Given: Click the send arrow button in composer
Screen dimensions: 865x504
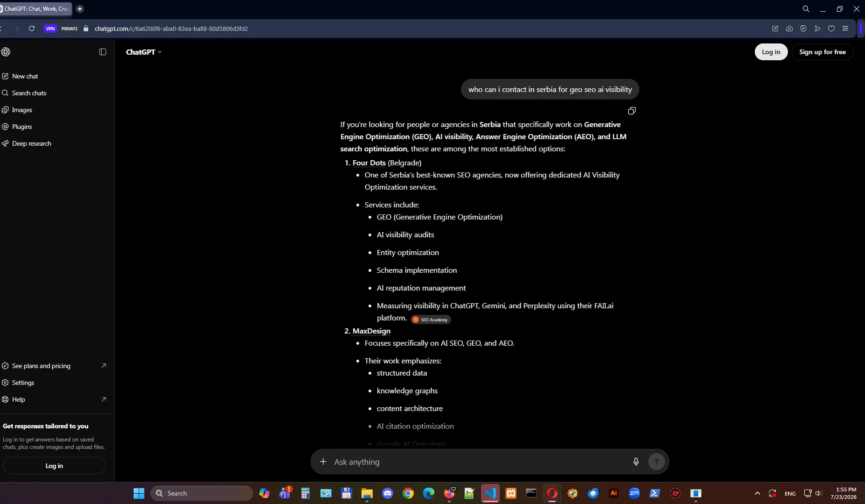Looking at the screenshot, I should (x=657, y=461).
